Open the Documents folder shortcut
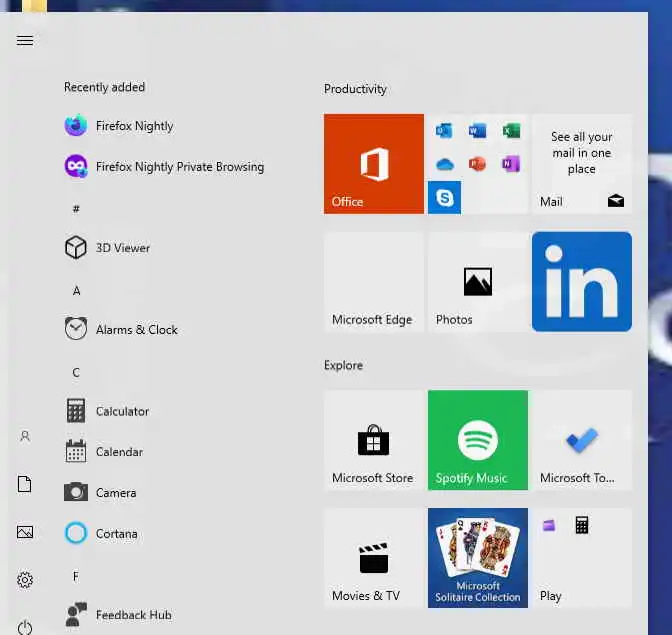This screenshot has height=635, width=672. 25,484
